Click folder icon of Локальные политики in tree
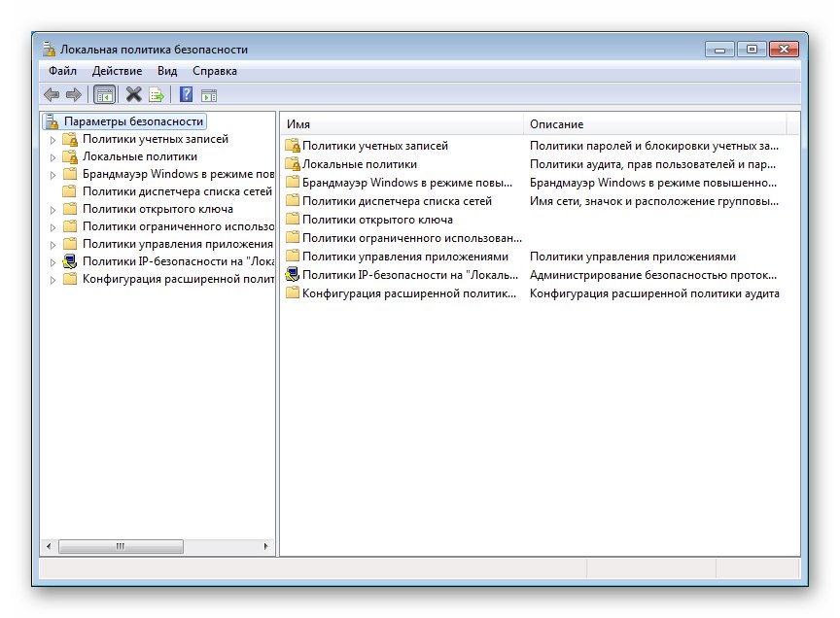This screenshot has height=618, width=840. (70, 156)
